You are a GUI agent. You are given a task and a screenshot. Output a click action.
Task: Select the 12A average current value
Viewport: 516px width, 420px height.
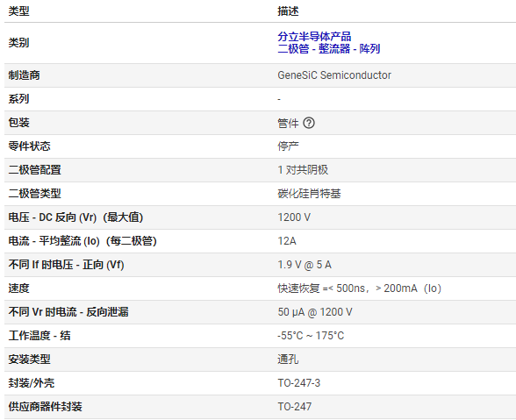287,241
